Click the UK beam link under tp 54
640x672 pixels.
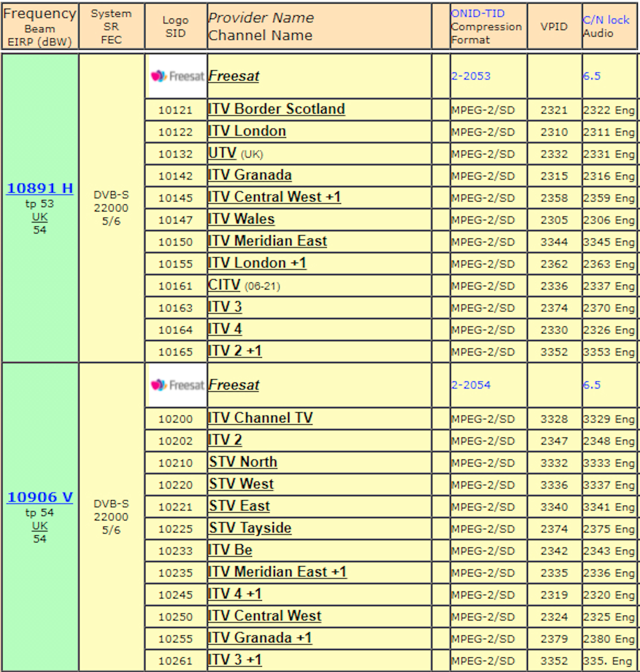(x=40, y=526)
